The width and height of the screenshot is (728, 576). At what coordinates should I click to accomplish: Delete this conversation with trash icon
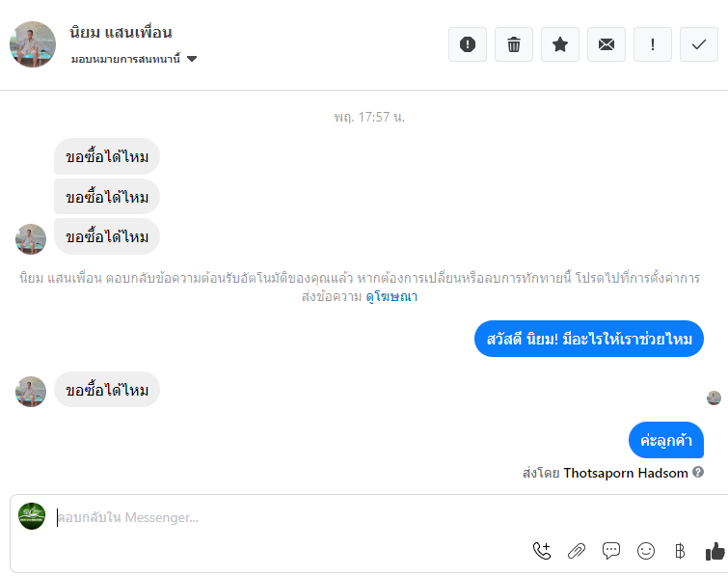(514, 44)
